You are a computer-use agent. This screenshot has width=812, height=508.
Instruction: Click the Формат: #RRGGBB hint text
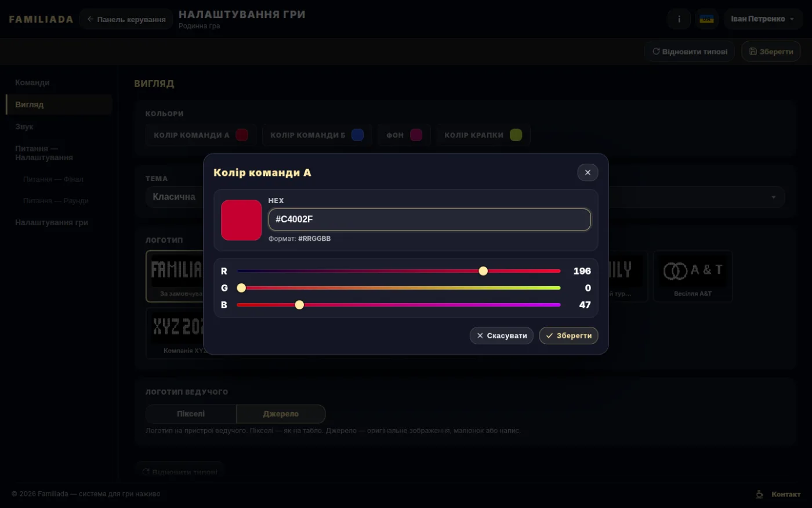[299, 239]
